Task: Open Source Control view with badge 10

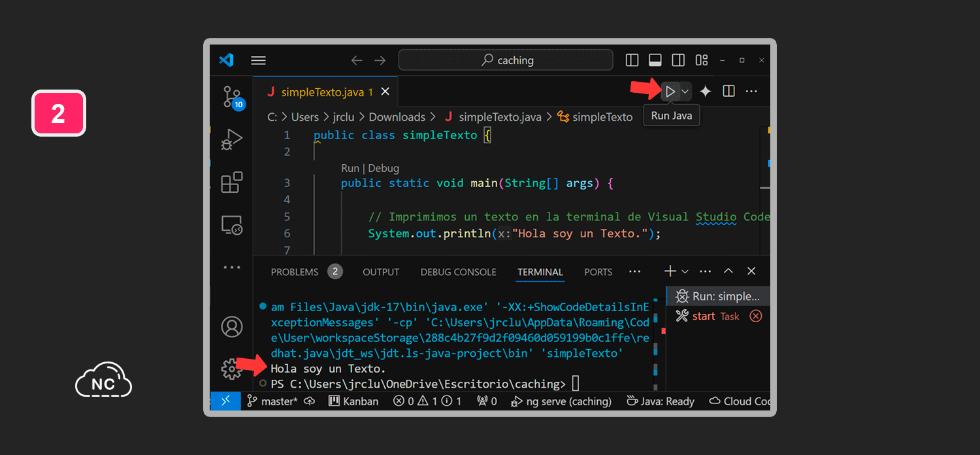Action: coord(233,97)
